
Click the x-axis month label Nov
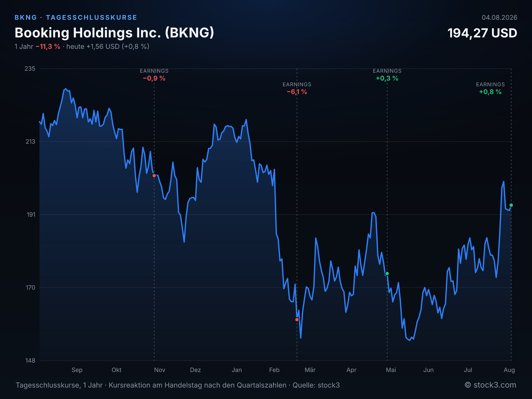click(160, 370)
